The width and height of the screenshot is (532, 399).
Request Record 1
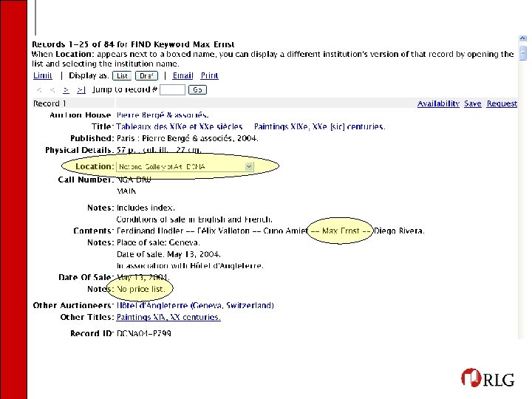pos(502,103)
